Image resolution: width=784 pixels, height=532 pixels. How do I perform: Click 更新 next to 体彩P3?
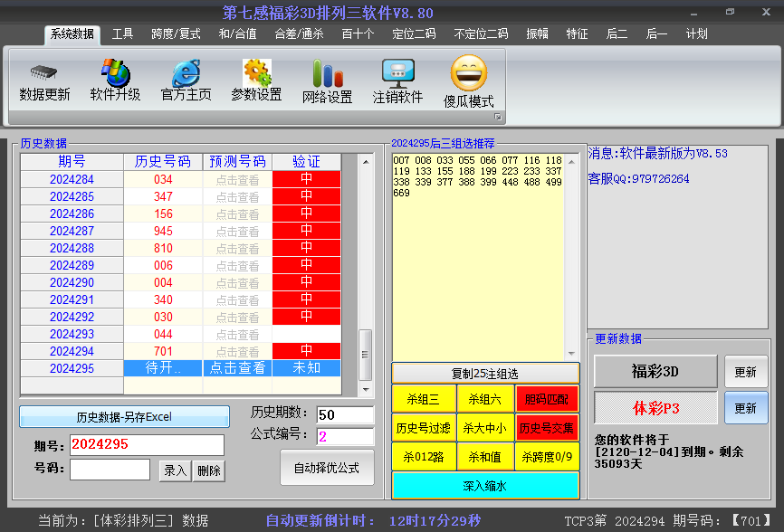(x=745, y=408)
